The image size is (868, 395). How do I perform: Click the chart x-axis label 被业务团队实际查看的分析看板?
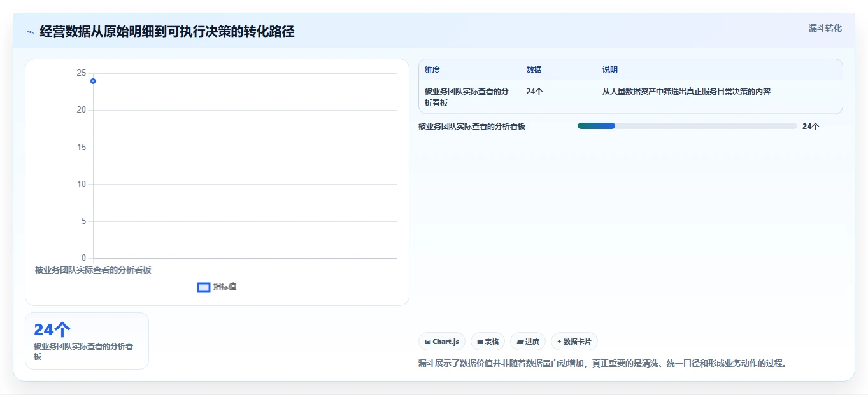(93, 270)
